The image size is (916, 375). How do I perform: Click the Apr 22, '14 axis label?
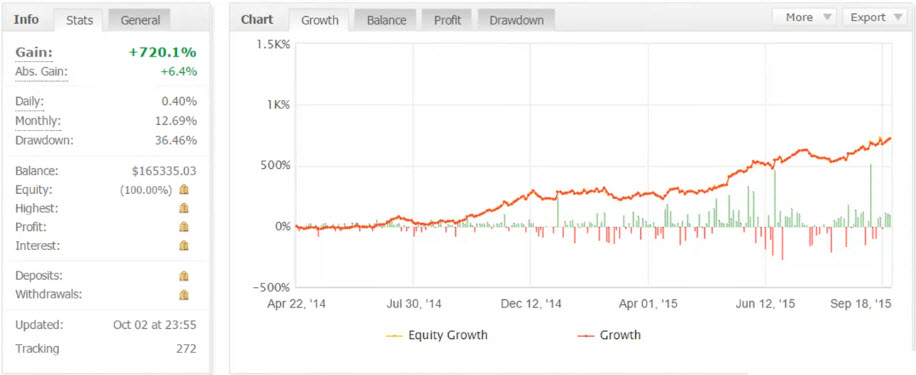coord(296,304)
